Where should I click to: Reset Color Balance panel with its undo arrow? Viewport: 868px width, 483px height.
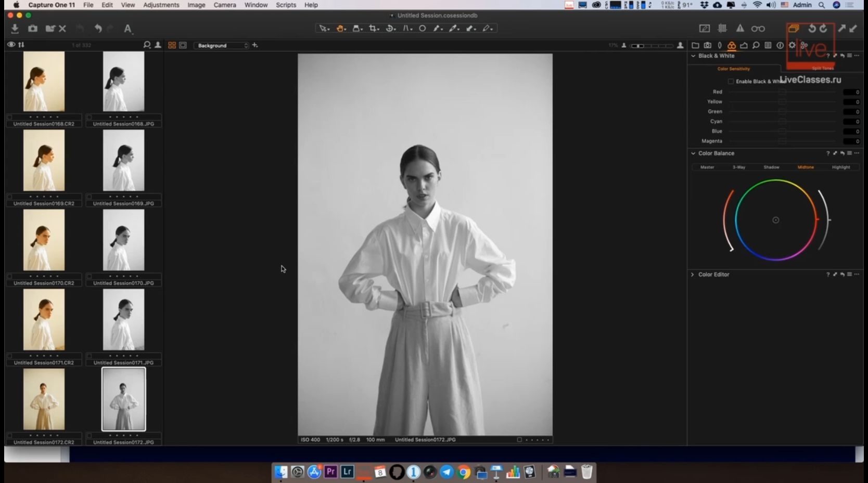(842, 153)
